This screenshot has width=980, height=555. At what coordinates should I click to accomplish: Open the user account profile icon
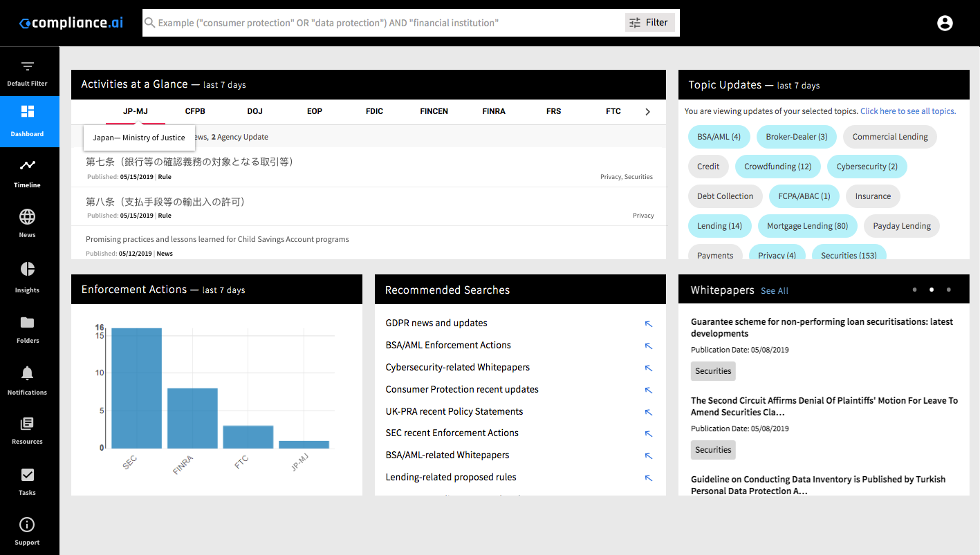(945, 23)
